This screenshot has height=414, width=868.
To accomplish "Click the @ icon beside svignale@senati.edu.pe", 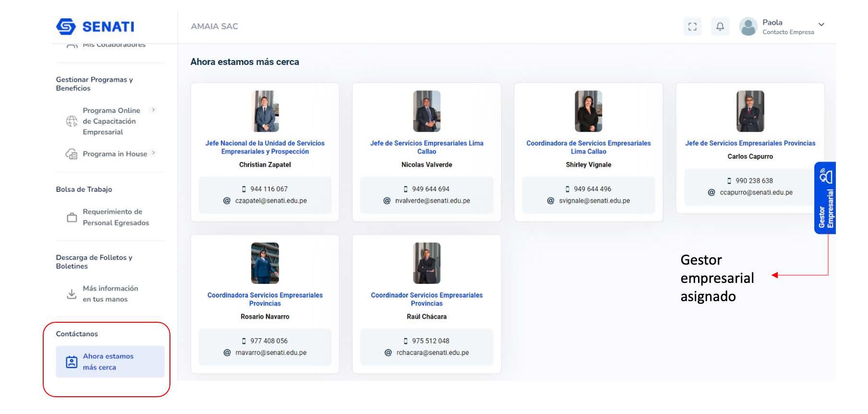I will click(551, 201).
